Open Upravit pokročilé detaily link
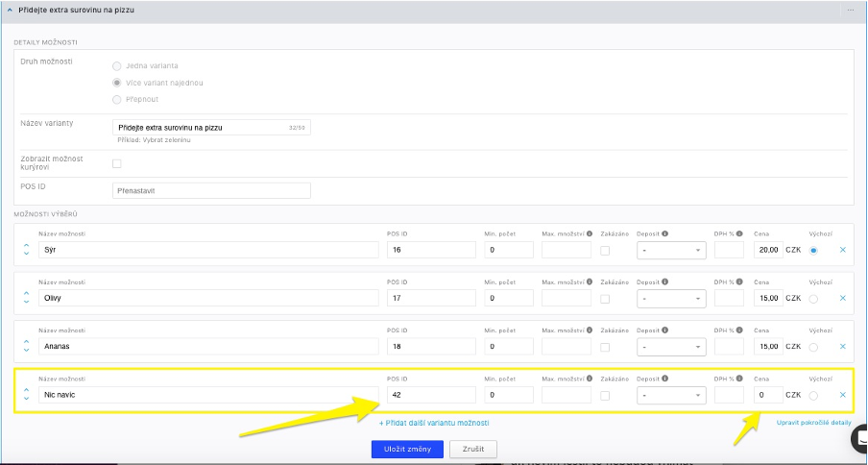The height and width of the screenshot is (465, 868). click(814, 422)
